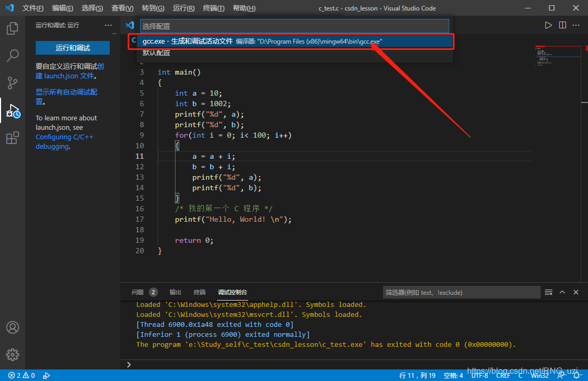Click the '[Inferior 1 (process 6900) exited normally]' line
The width and height of the screenshot is (588, 381).
pos(223,335)
